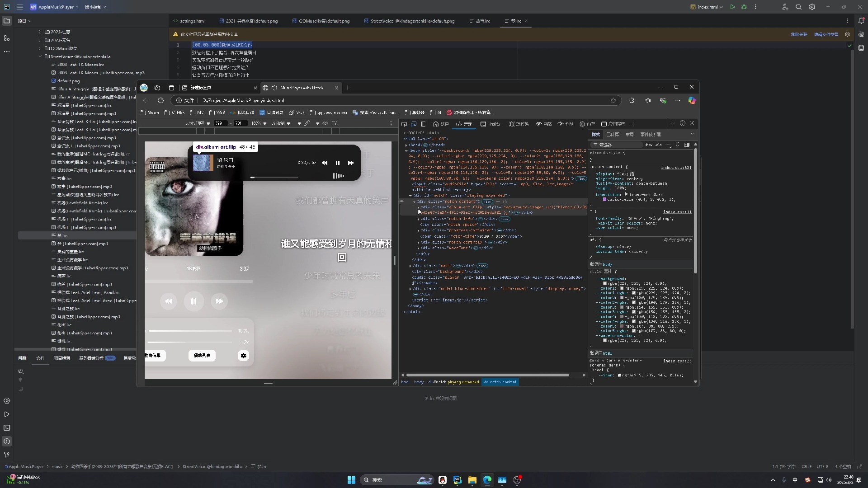Toggle computed styles sidebar icon

pos(687,145)
